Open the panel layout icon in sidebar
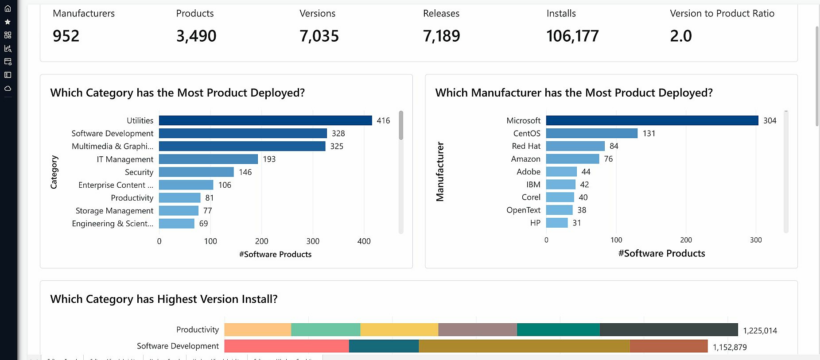This screenshot has width=820, height=360. pos(7,75)
